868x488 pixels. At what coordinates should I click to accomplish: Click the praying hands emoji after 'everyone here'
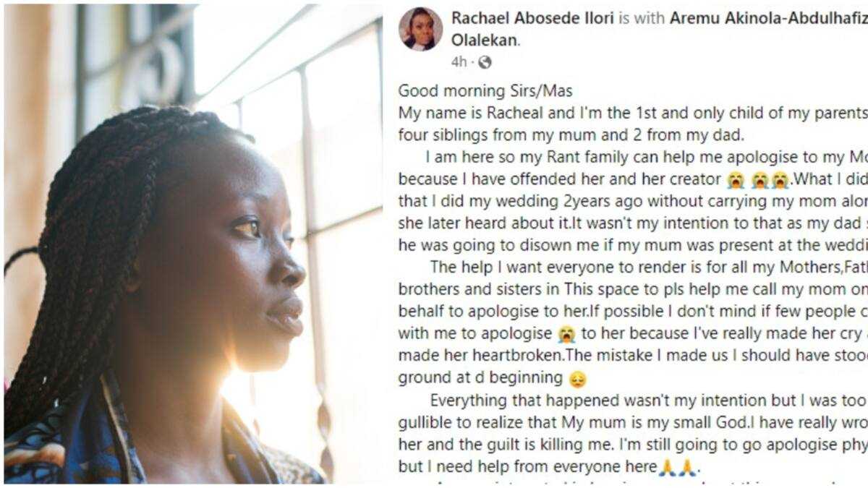(x=668, y=468)
